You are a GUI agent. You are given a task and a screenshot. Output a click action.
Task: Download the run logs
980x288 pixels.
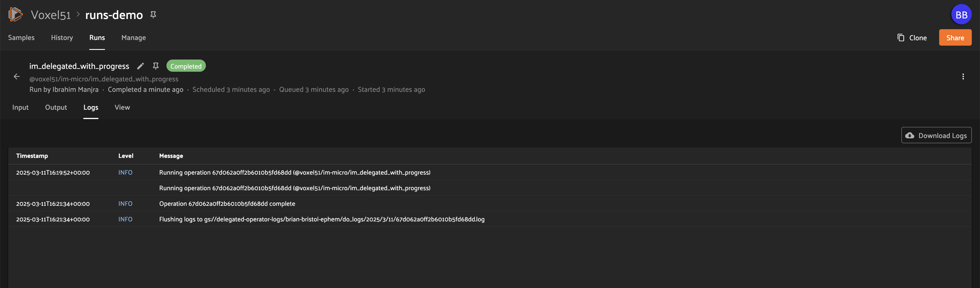(x=936, y=135)
